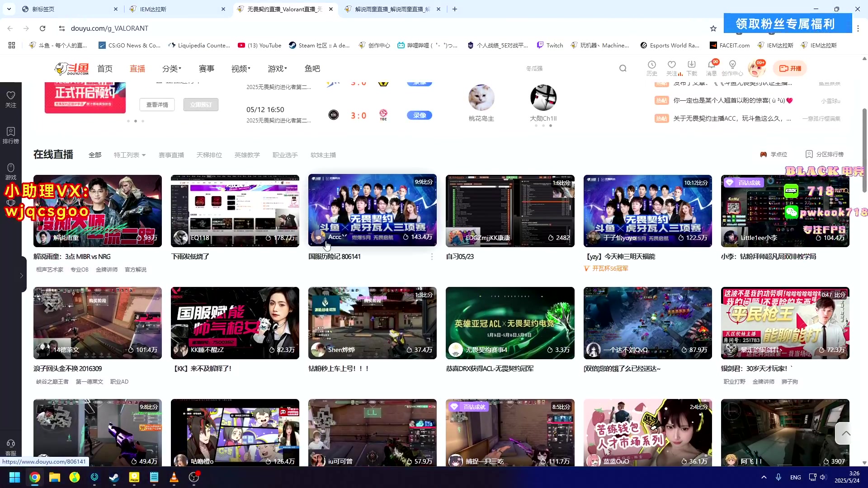Show hidden system tray icons
868x488 pixels.
click(764, 477)
